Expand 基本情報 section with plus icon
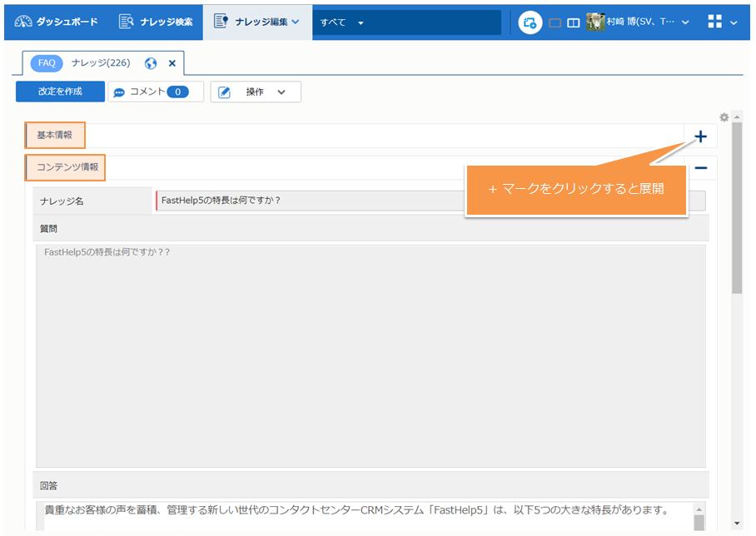 700,136
